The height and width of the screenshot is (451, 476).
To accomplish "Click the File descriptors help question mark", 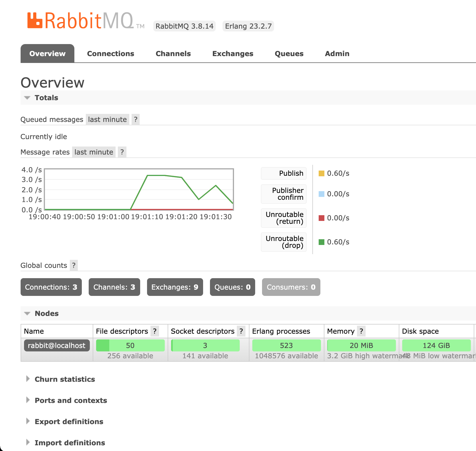I will (x=155, y=331).
